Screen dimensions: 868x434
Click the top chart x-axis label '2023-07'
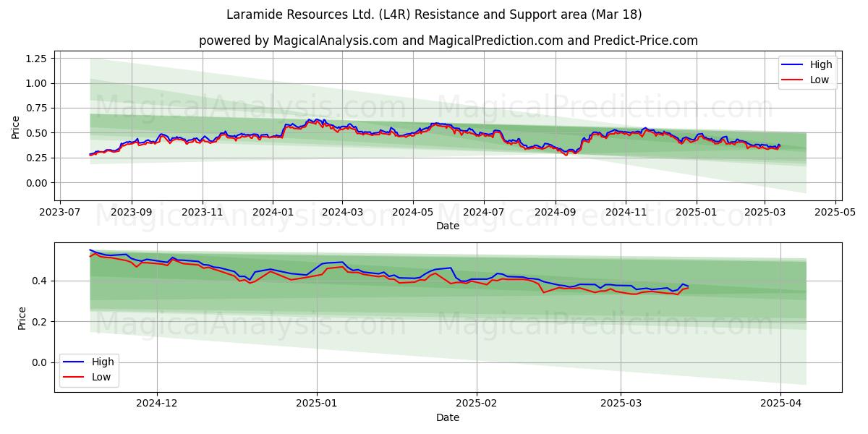click(59, 213)
